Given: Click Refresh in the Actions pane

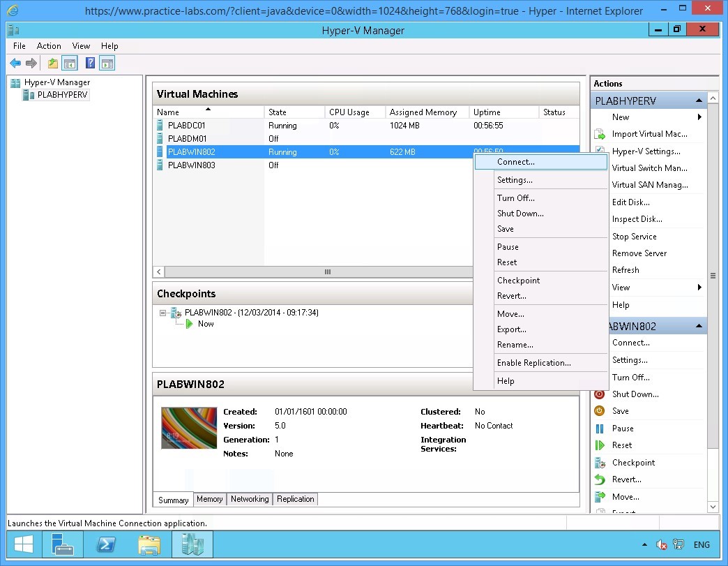Looking at the screenshot, I should [625, 269].
